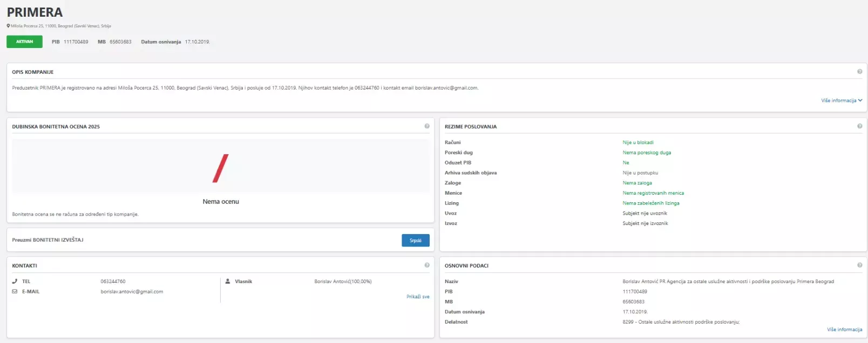Click the phone icon beside TEL
Viewport: 868px width, 343px height.
[x=15, y=282]
